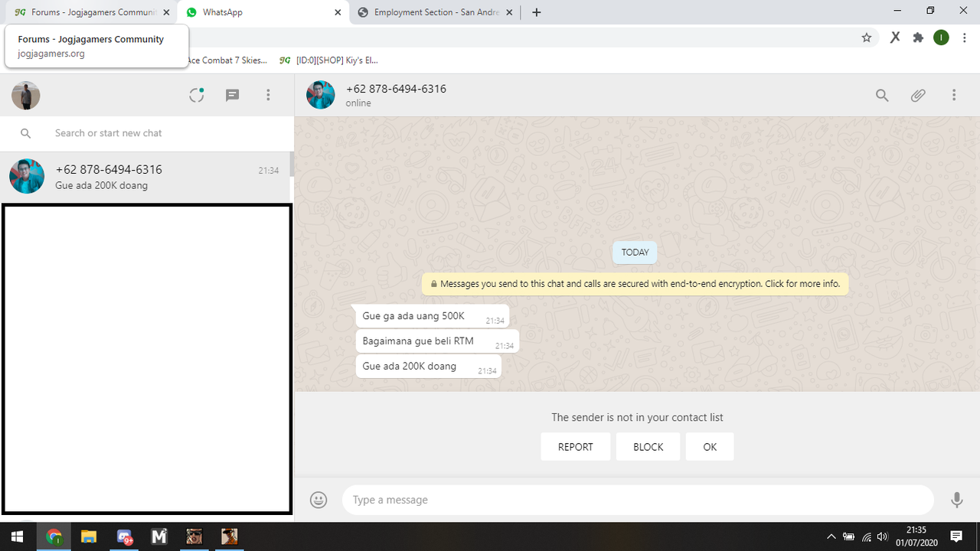Open the taskbar clock and calendar
Viewport: 980px width, 551px height.
[916, 536]
